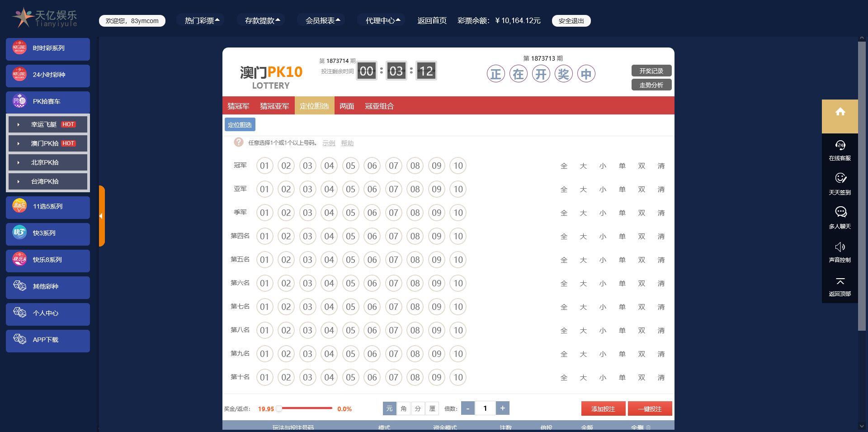Click the 开奖记录 button
The image size is (868, 432).
tap(651, 71)
